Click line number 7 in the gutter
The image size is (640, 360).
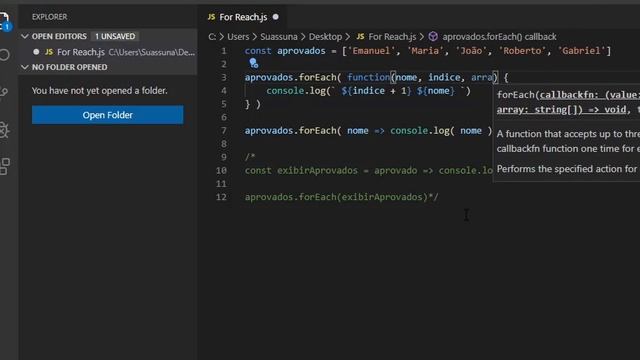pyautogui.click(x=223, y=131)
